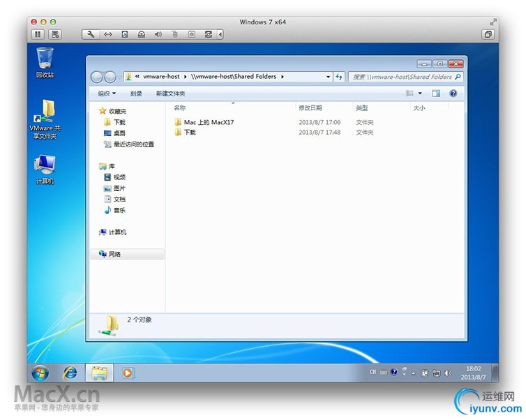This screenshot has width=526, height=420.
Task: Select the VMware shared folders desktop shortcut
Action: click(45, 119)
